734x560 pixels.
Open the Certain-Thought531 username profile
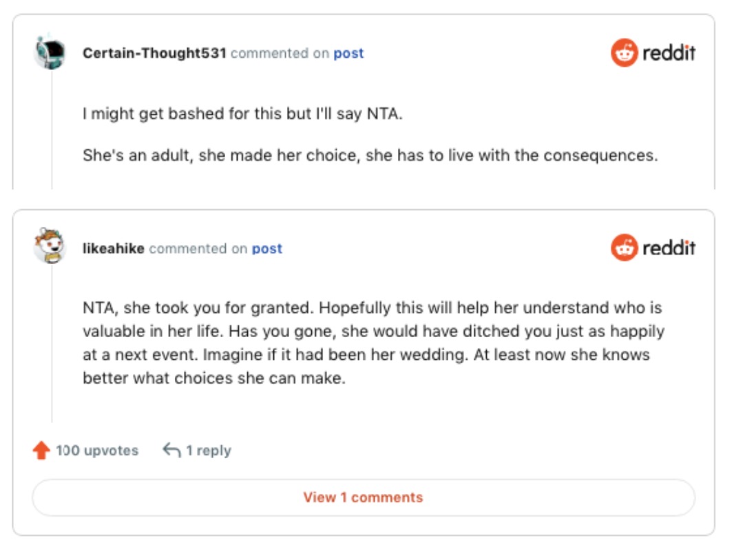[154, 54]
